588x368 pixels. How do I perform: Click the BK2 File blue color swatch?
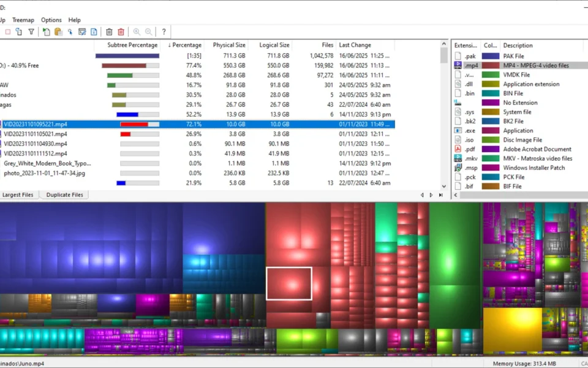(x=491, y=121)
